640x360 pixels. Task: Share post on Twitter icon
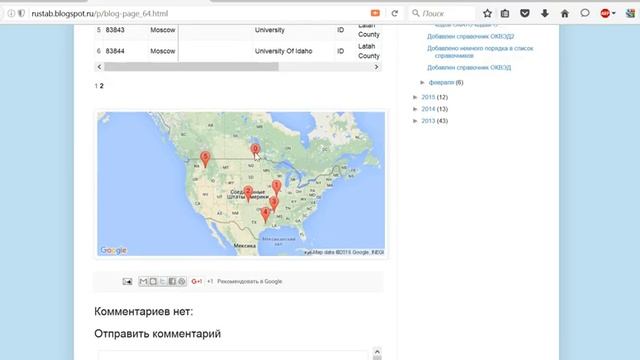162,281
